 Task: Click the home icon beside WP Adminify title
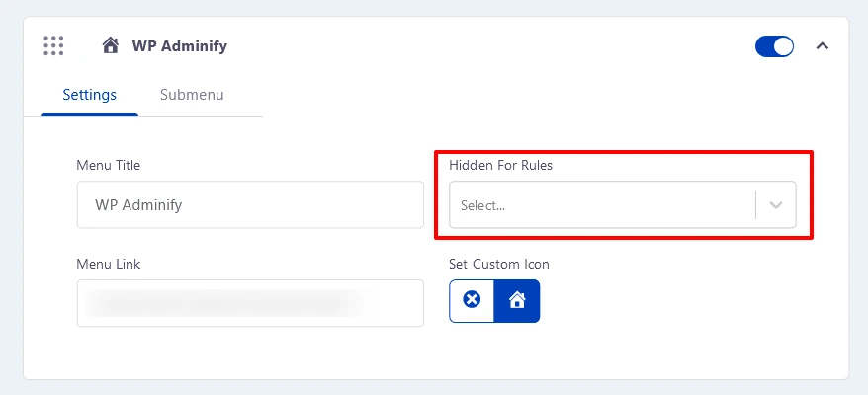pos(111,45)
